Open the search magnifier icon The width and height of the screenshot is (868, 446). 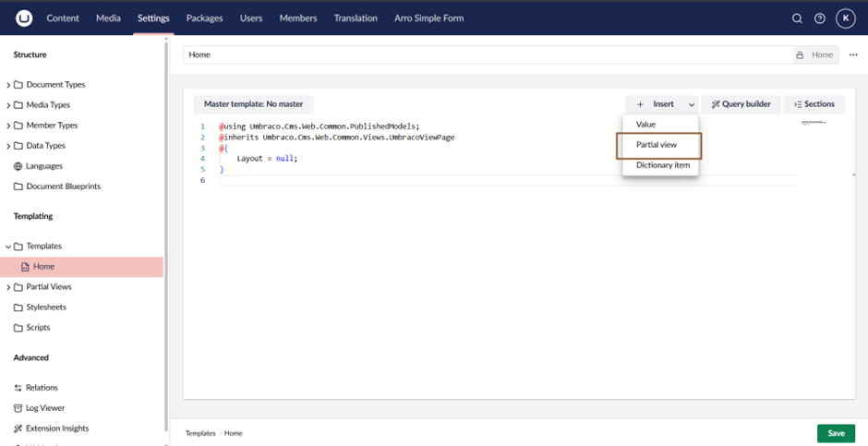[x=797, y=18]
